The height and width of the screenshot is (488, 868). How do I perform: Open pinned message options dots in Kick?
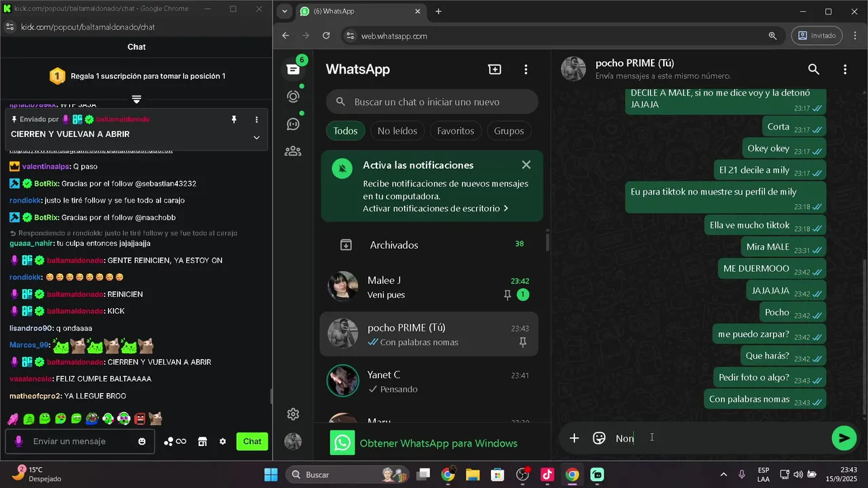tap(256, 119)
